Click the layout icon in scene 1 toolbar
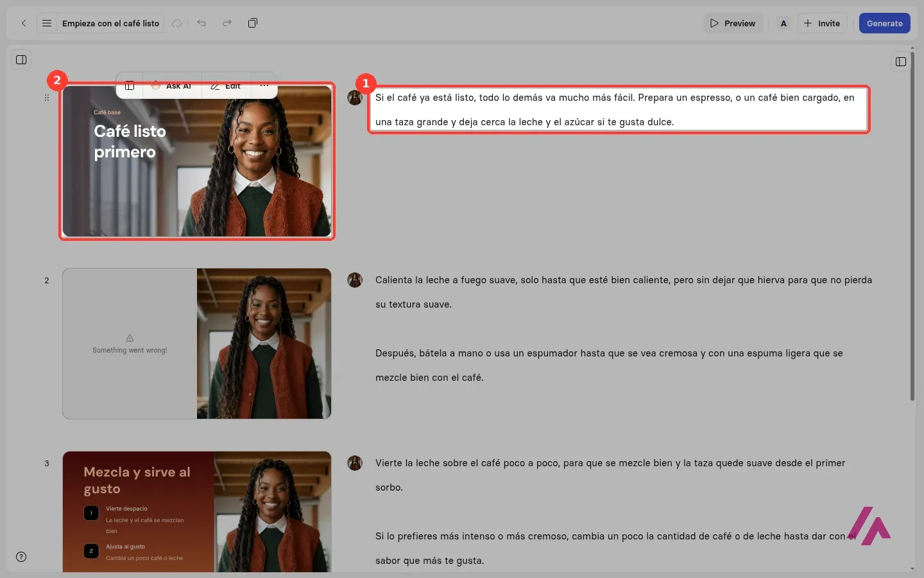Screen dimensions: 924x578 click(x=130, y=86)
